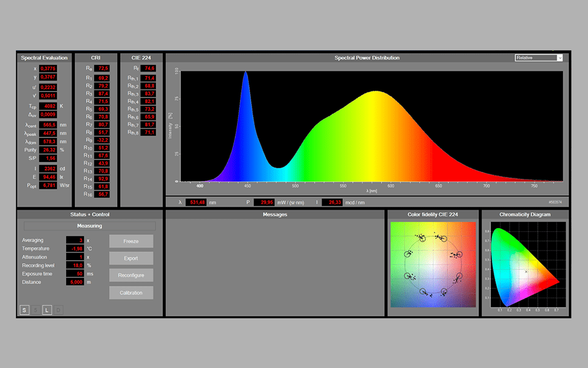Expand the dropdown arrow next to Relative
The height and width of the screenshot is (368, 588).
click(559, 57)
